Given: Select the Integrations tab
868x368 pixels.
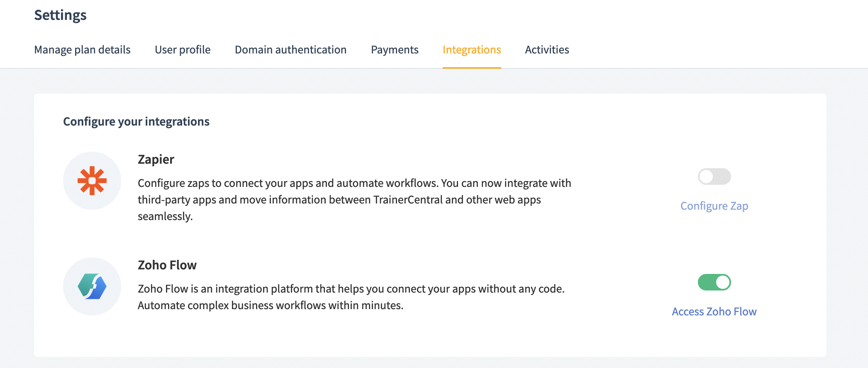Looking at the screenshot, I should pyautogui.click(x=472, y=50).
